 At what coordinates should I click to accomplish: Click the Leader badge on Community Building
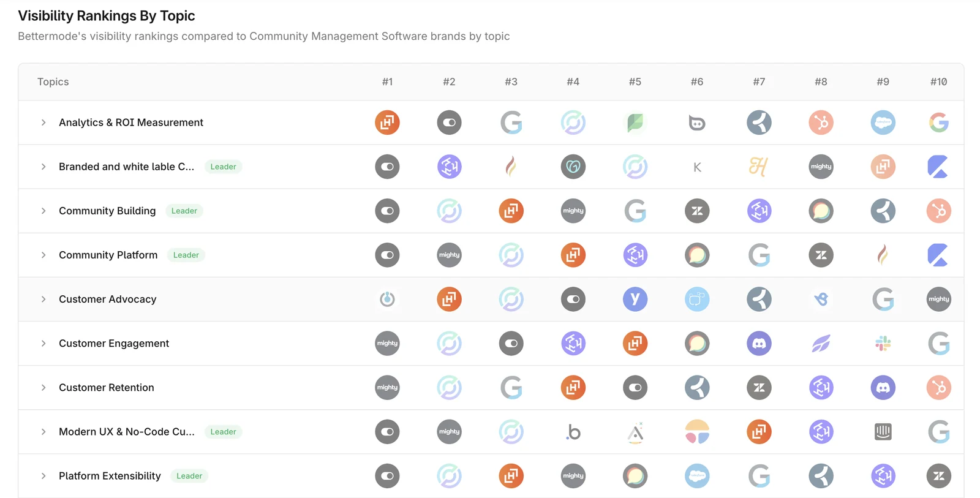(184, 211)
